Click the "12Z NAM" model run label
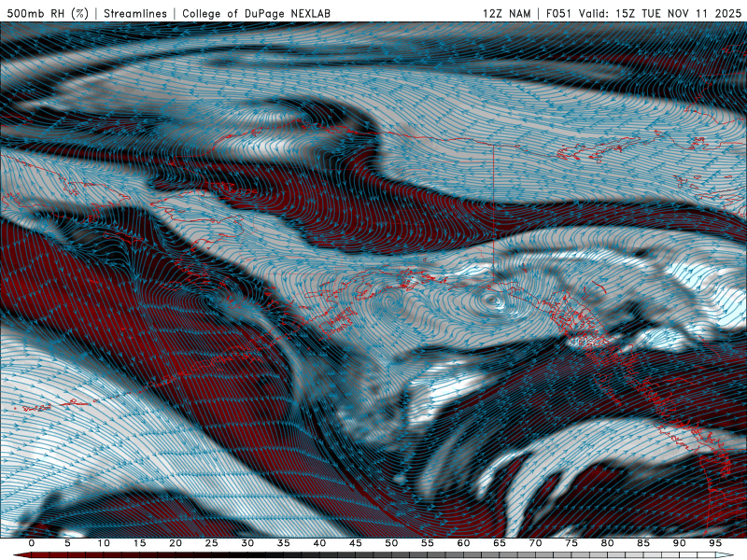Screen dimensions: 747x560 (x=507, y=14)
